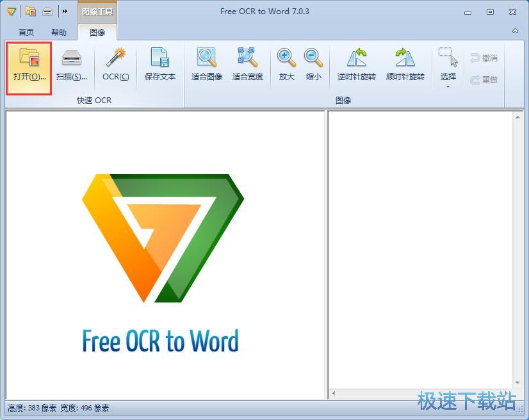Click inside the OCR text output pane
Screen dimensions: 529x420
click(x=420, y=250)
